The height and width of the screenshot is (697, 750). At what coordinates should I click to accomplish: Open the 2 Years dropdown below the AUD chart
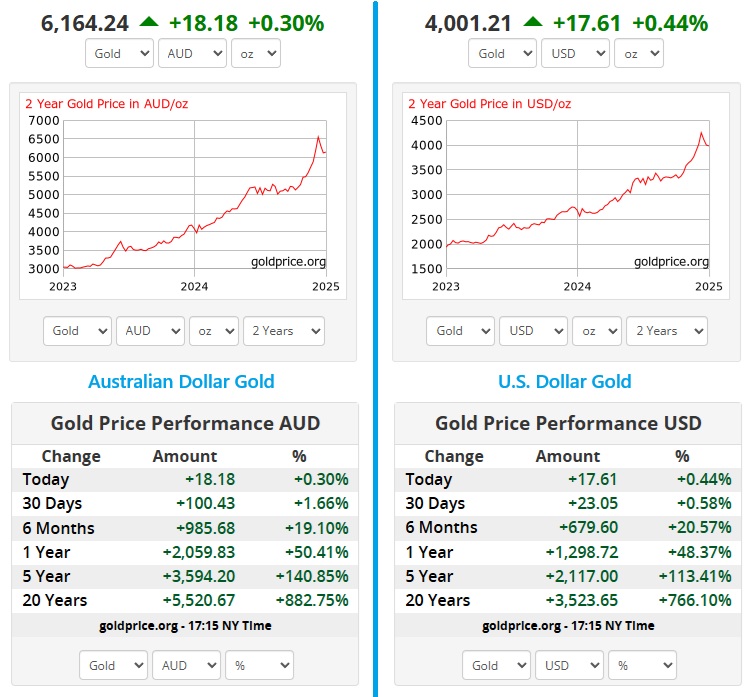point(284,331)
